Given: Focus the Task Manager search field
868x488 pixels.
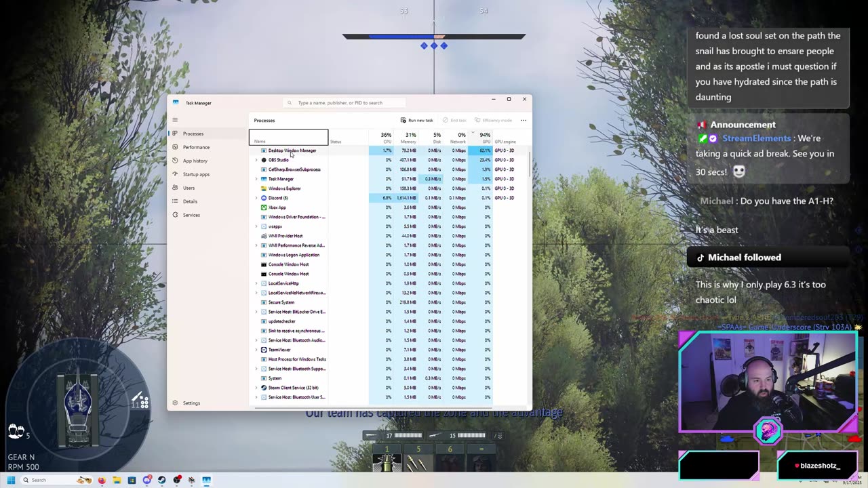Looking at the screenshot, I should [x=346, y=103].
